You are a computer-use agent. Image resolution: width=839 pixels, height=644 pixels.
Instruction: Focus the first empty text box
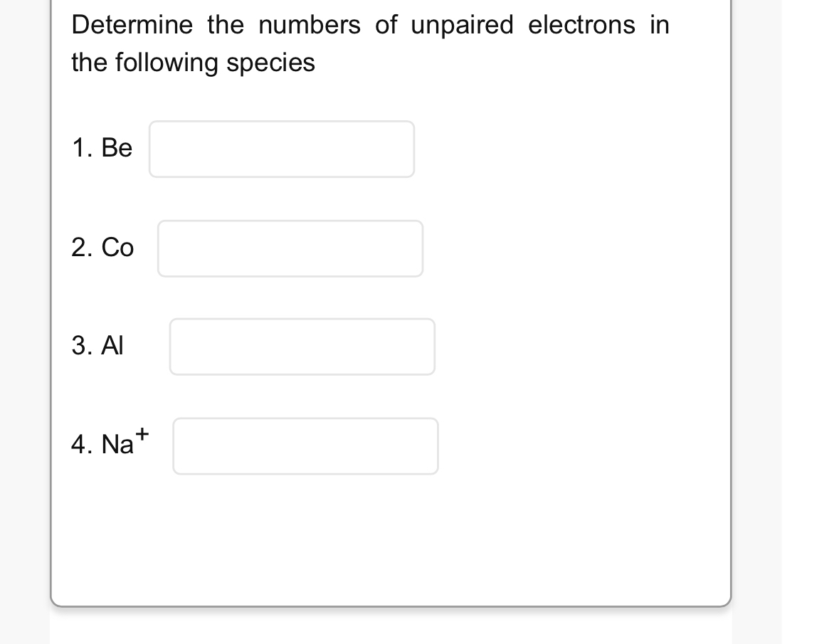pos(281,148)
